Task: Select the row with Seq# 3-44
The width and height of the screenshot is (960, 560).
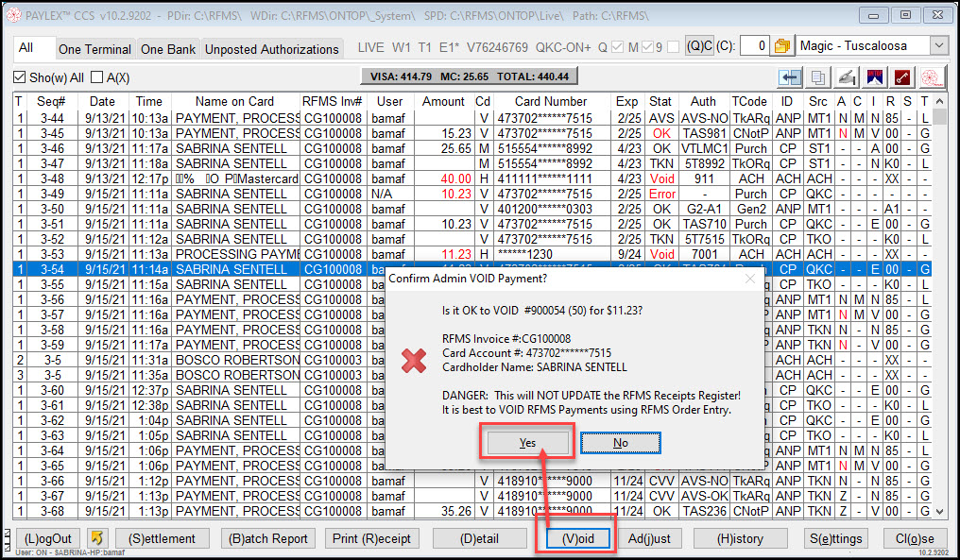Action: coord(472,118)
